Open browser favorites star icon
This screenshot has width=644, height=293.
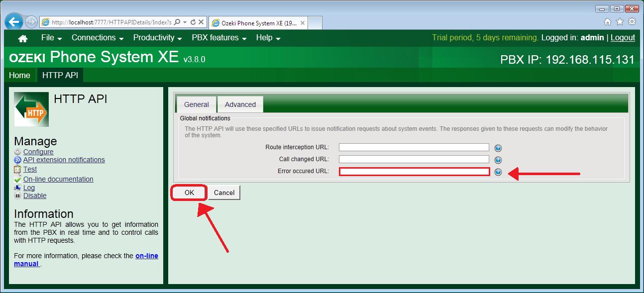(x=620, y=22)
